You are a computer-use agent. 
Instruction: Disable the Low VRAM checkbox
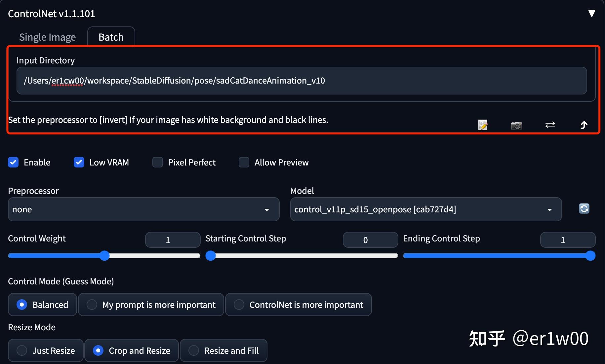point(79,163)
